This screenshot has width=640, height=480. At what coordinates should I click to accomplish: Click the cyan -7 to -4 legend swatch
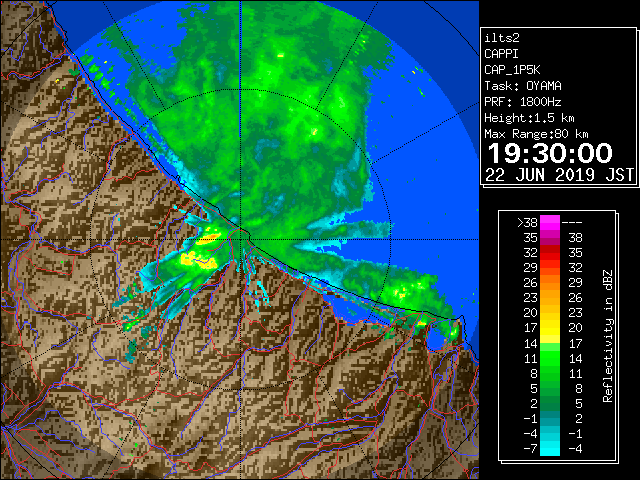[x=550, y=448]
